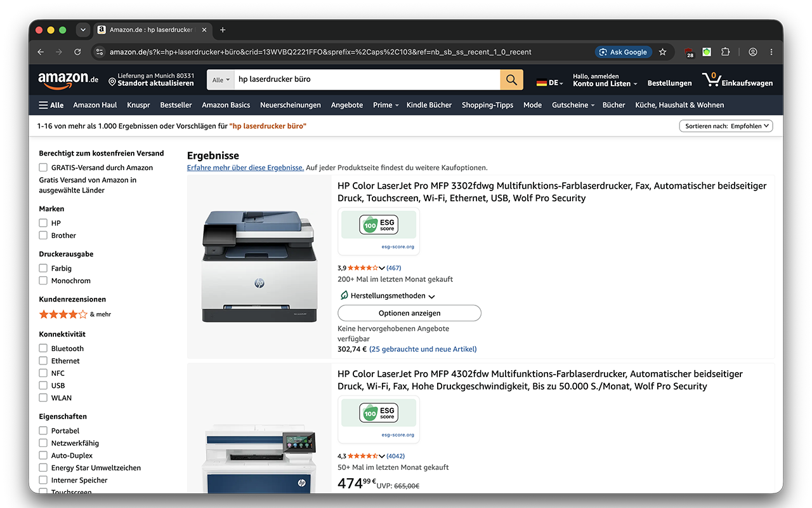Open Bestellungen link
Viewport: 812px width, 508px height.
coord(669,83)
